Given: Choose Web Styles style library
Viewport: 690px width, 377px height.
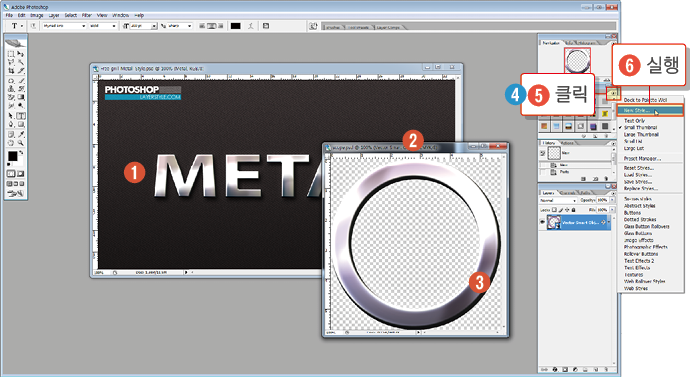Looking at the screenshot, I should (x=635, y=289).
